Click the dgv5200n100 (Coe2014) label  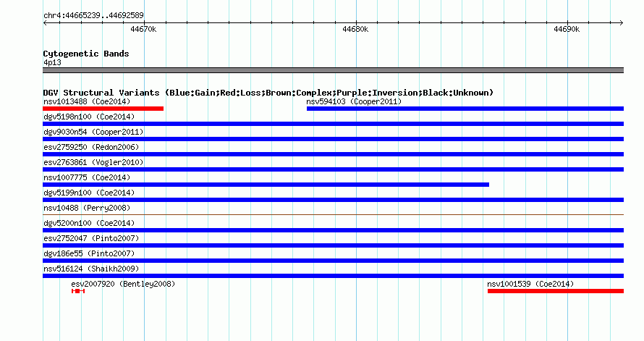click(89, 223)
